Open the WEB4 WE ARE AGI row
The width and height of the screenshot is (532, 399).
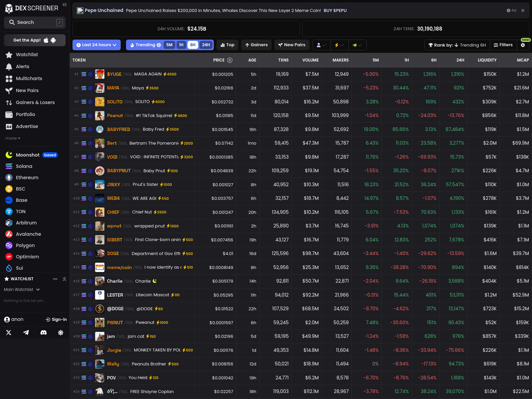301,199
